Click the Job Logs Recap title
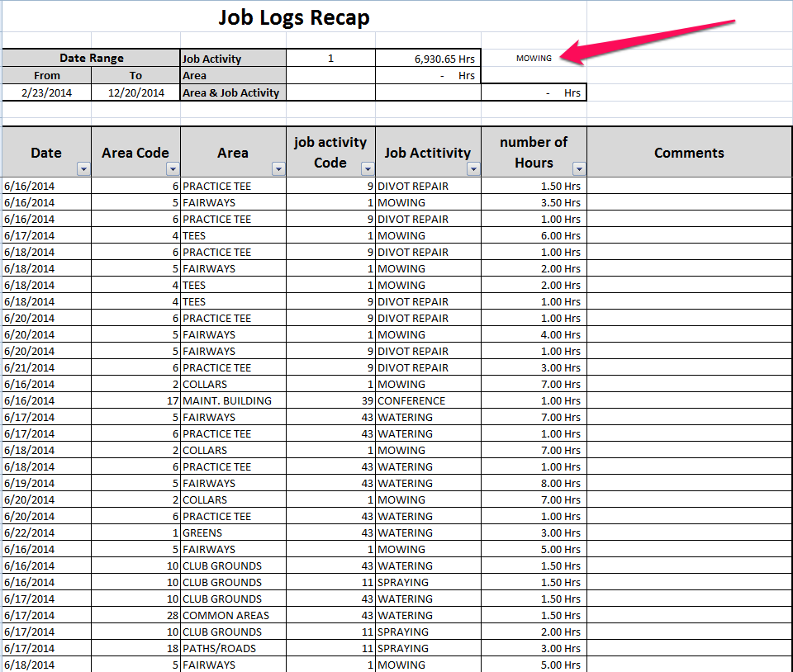 294,17
